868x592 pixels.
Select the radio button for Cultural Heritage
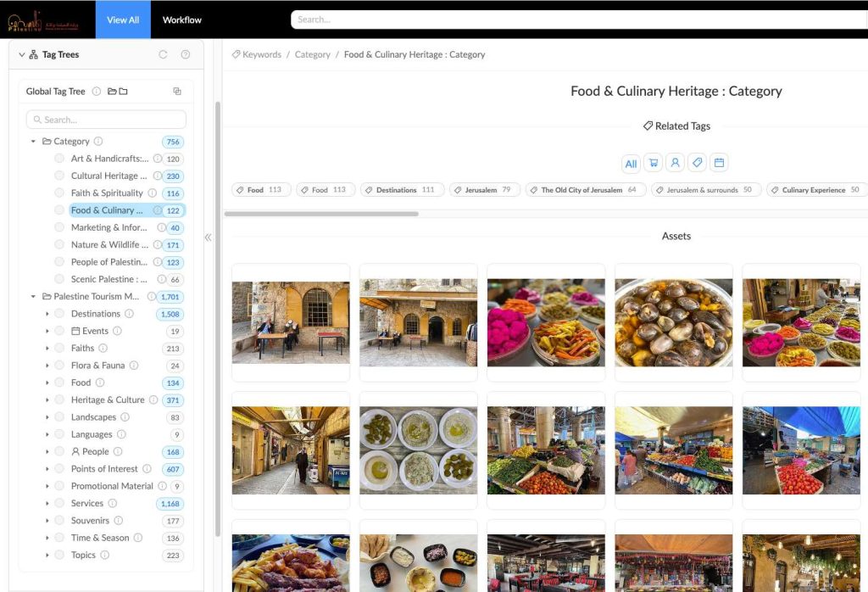(x=59, y=176)
